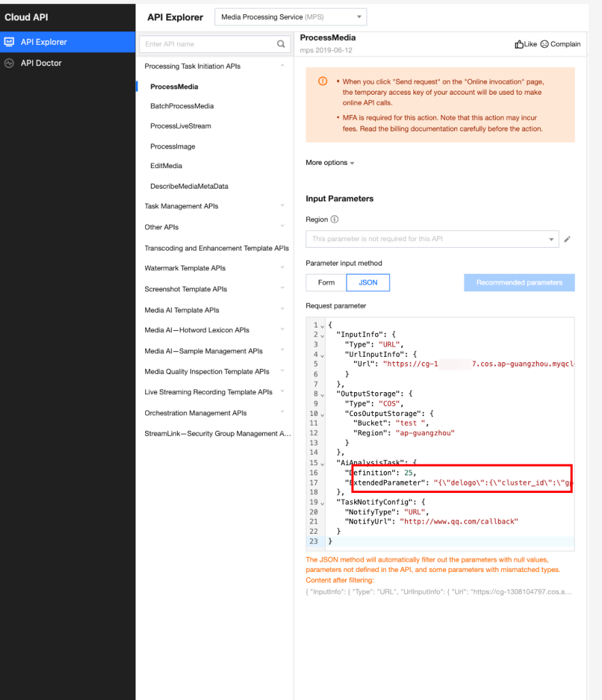Click Recommended parameters button
This screenshot has width=602, height=700.
(x=519, y=283)
